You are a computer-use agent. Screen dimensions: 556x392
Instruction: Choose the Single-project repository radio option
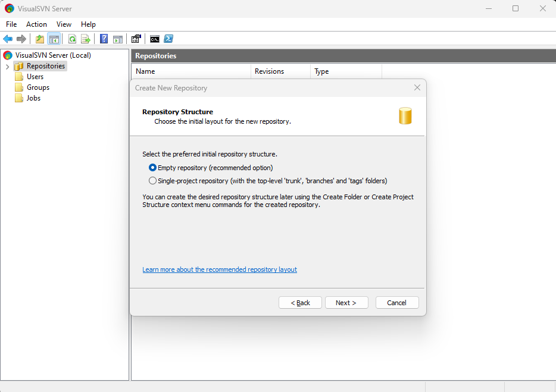tap(153, 181)
